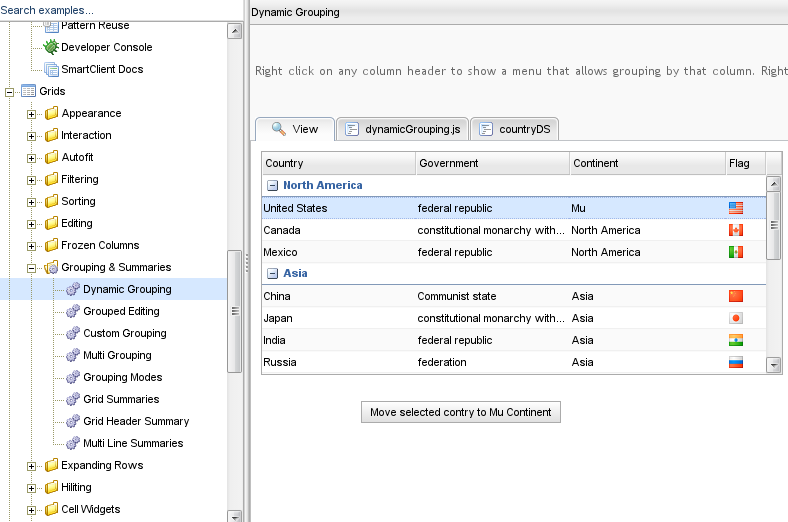Screen dimensions: 788x522
Task: Click the Search examples input field
Action: click(x=122, y=10)
